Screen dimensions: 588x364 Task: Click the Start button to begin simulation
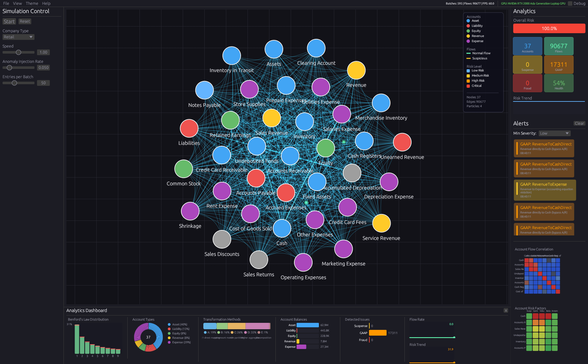pos(9,21)
